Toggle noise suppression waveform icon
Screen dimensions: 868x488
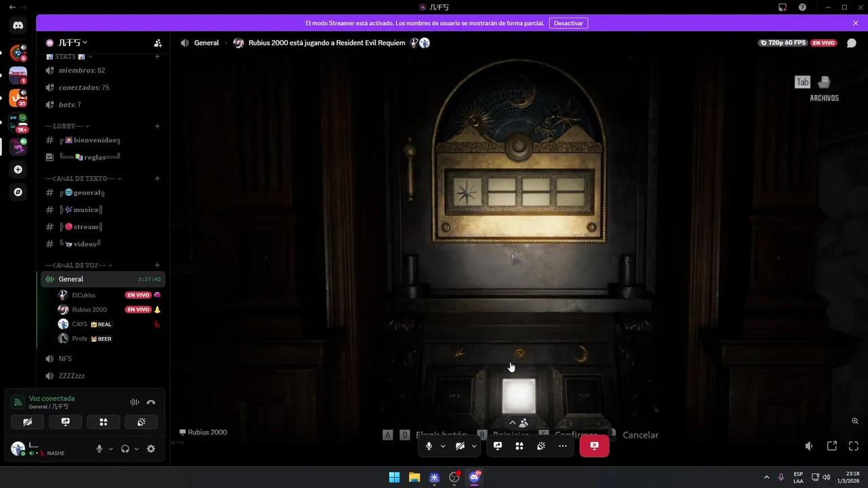click(134, 402)
